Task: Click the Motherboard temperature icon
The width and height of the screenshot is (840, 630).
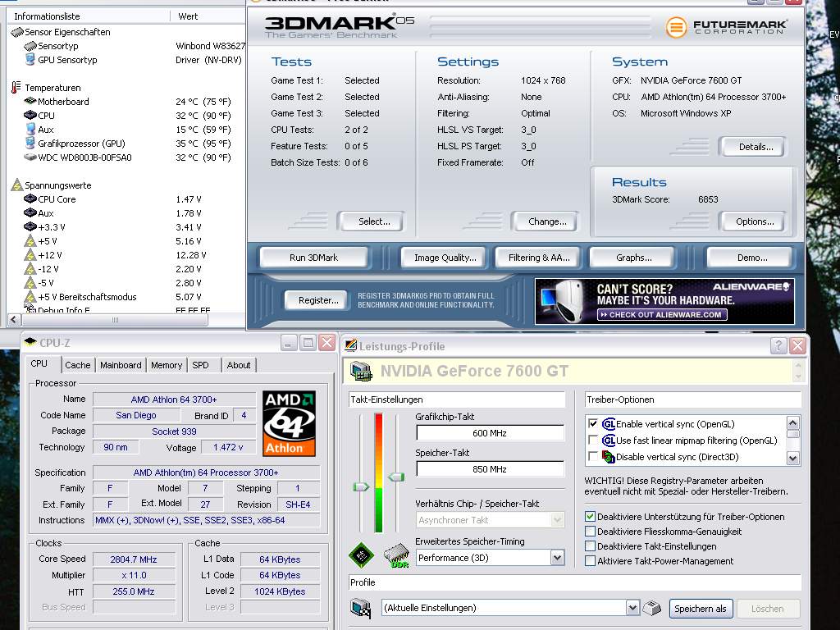Action: point(30,101)
